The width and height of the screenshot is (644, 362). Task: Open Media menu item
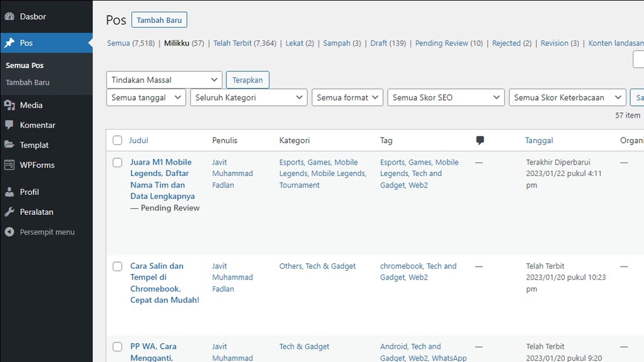32,105
